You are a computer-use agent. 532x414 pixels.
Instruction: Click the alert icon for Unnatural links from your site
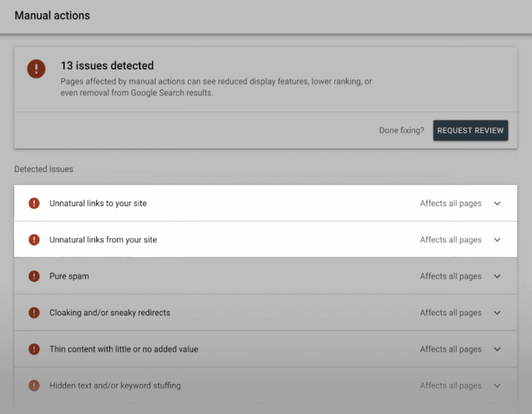pyautogui.click(x=34, y=240)
